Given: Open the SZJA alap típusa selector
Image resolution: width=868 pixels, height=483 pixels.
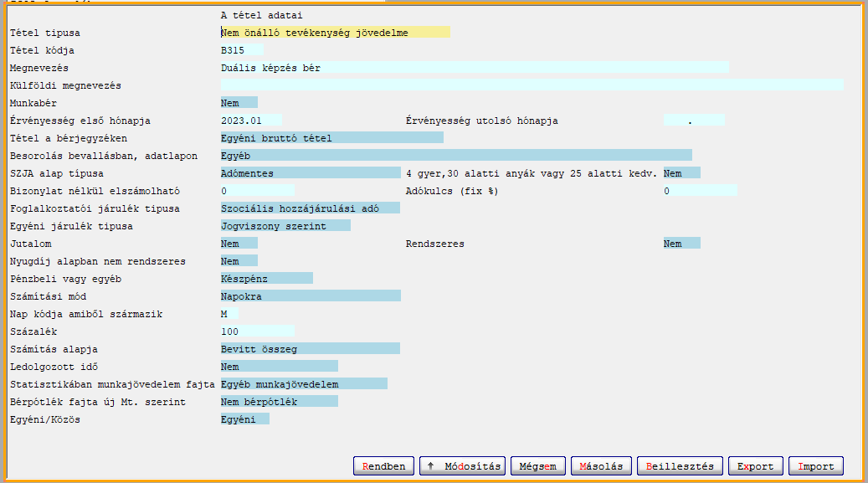Looking at the screenshot, I should pyautogui.click(x=310, y=173).
